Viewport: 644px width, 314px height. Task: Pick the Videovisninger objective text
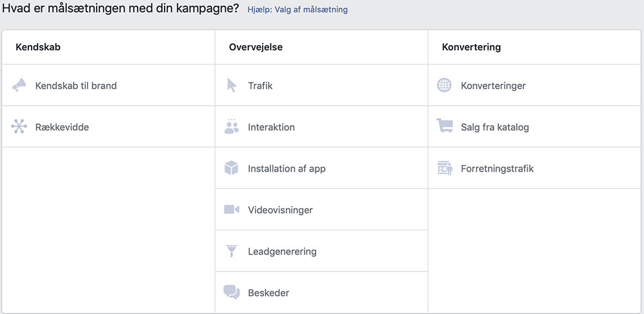280,210
